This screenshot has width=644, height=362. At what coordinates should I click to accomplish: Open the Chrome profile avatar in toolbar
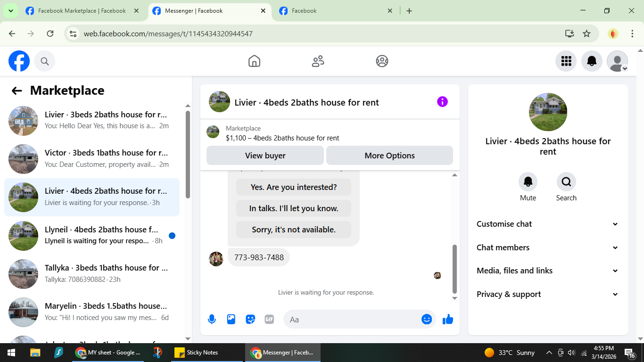pos(613,33)
